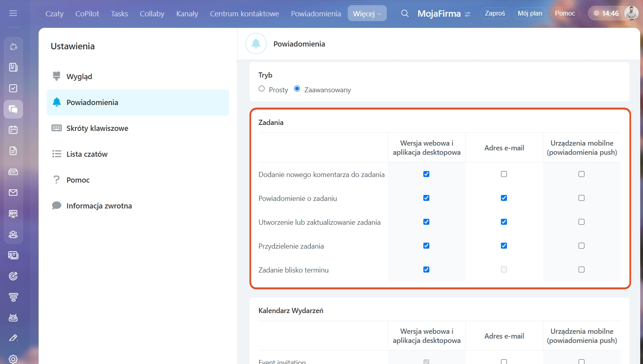The image size is (643, 364).
Task: Click the Zaproś button
Action: coord(495,14)
